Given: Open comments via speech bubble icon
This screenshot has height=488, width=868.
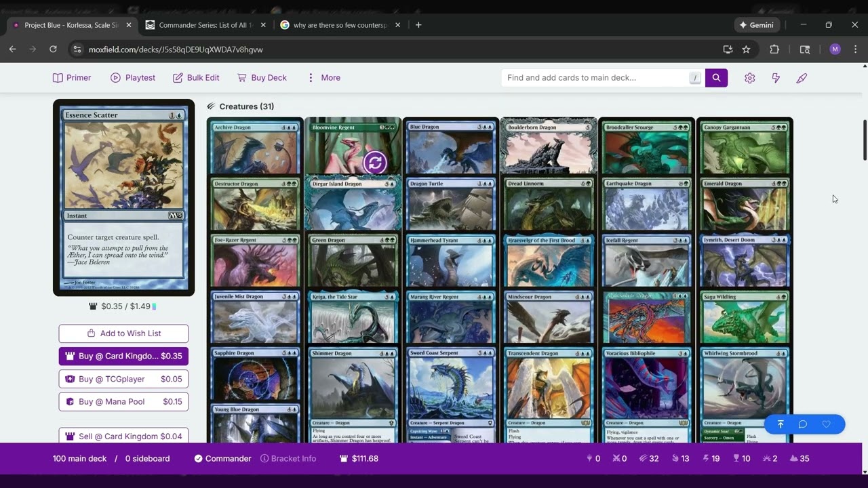Looking at the screenshot, I should pyautogui.click(x=803, y=424).
